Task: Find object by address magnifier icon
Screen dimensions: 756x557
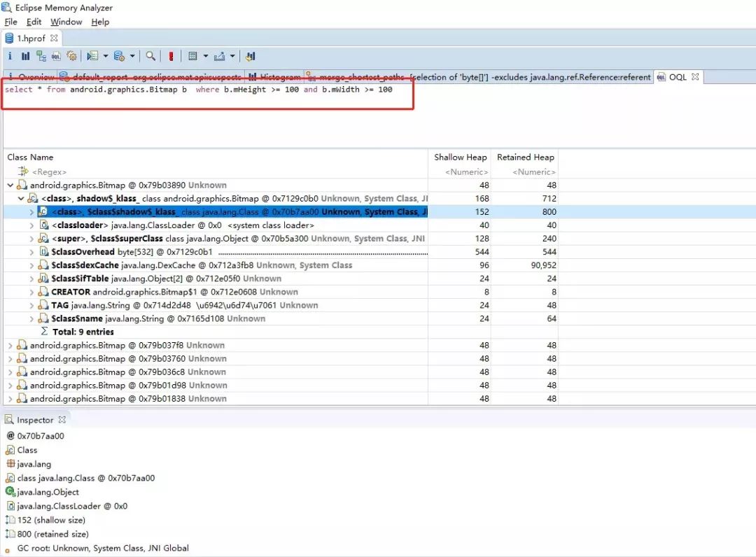Action: 150,56
